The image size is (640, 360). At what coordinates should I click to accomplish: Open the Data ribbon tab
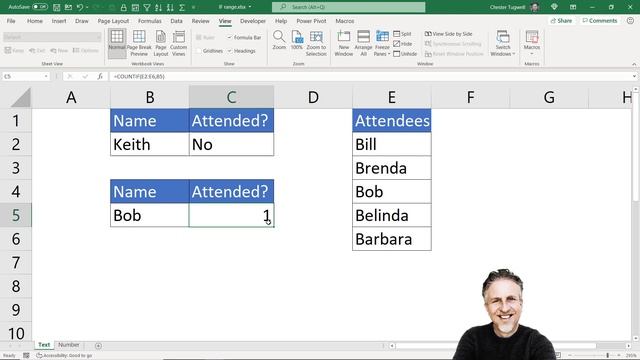176,21
